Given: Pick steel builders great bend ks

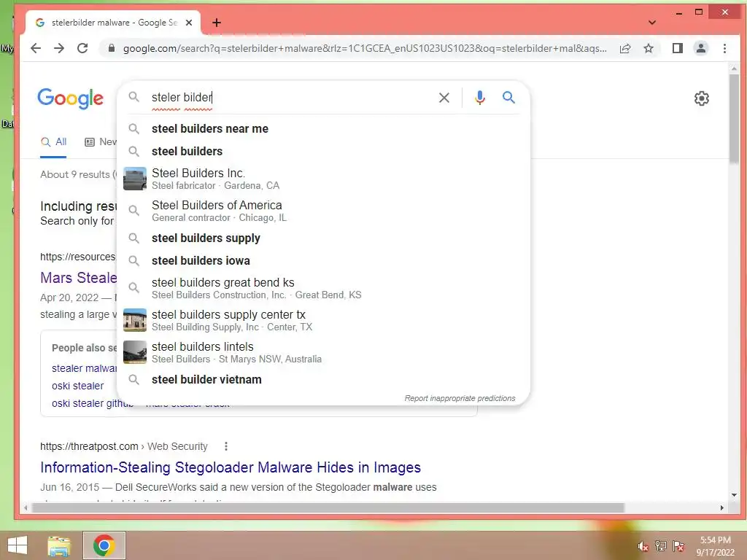Looking at the screenshot, I should (323, 288).
